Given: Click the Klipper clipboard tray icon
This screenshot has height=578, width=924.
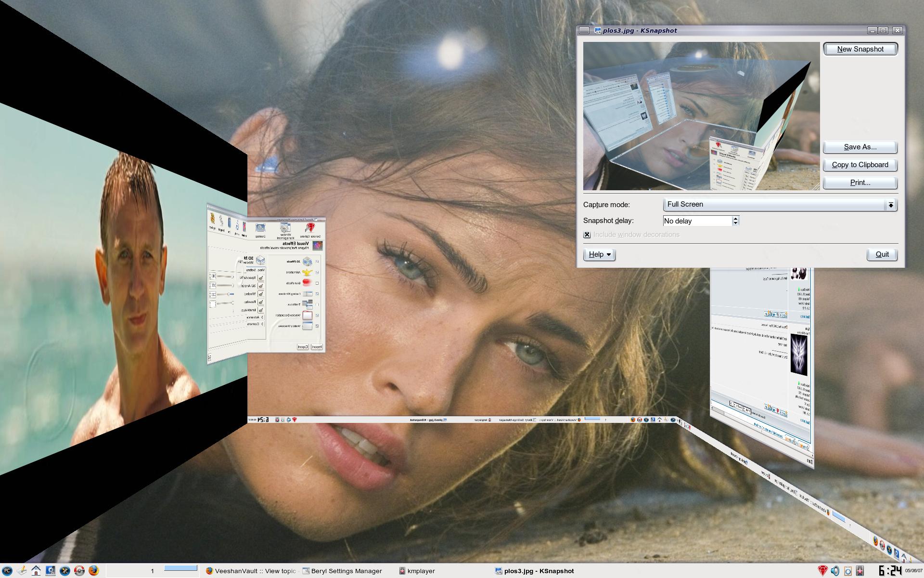Looking at the screenshot, I should (848, 571).
